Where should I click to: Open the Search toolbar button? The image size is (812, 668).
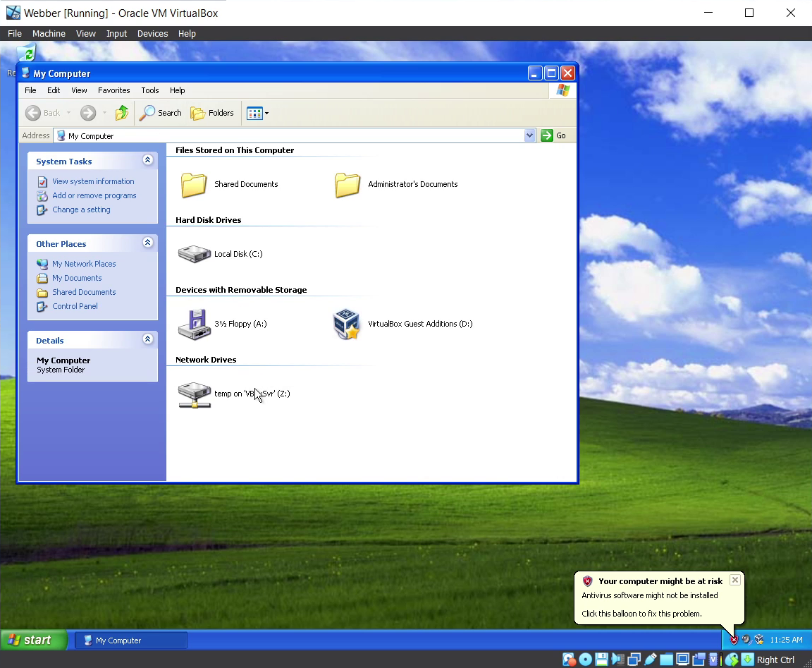pyautogui.click(x=161, y=113)
